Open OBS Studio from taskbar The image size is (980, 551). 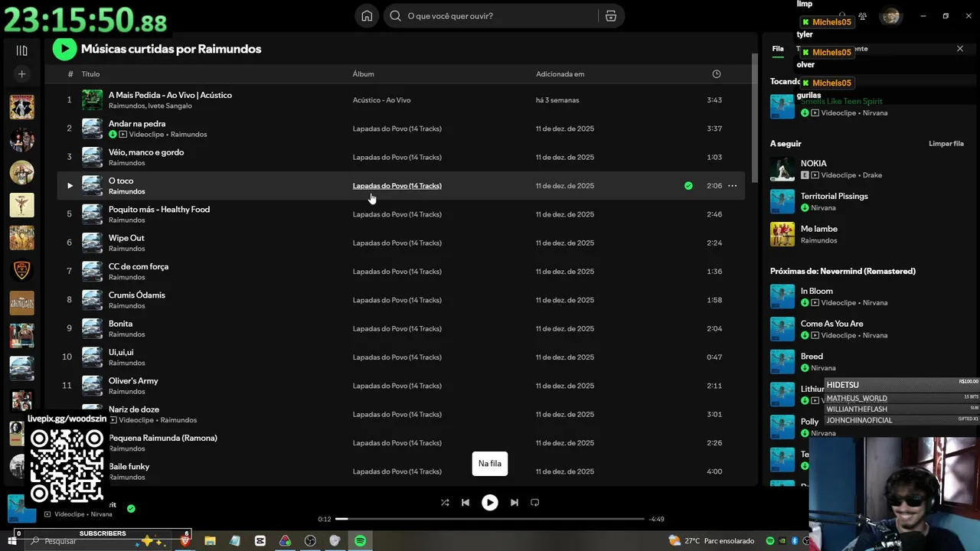[x=310, y=541]
